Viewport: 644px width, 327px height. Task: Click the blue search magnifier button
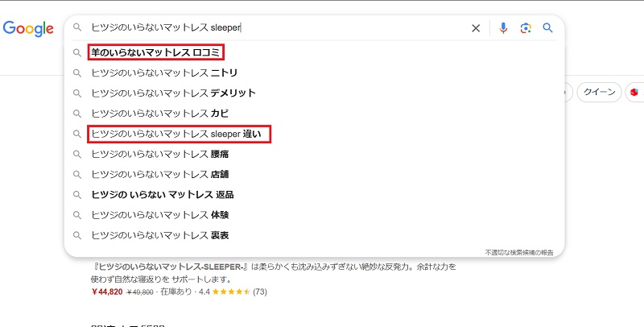[547, 27]
